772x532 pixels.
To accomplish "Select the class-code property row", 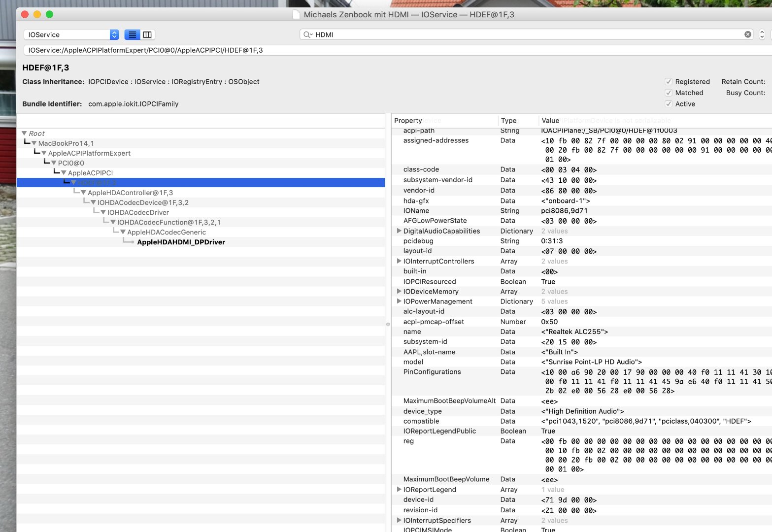I will point(582,169).
